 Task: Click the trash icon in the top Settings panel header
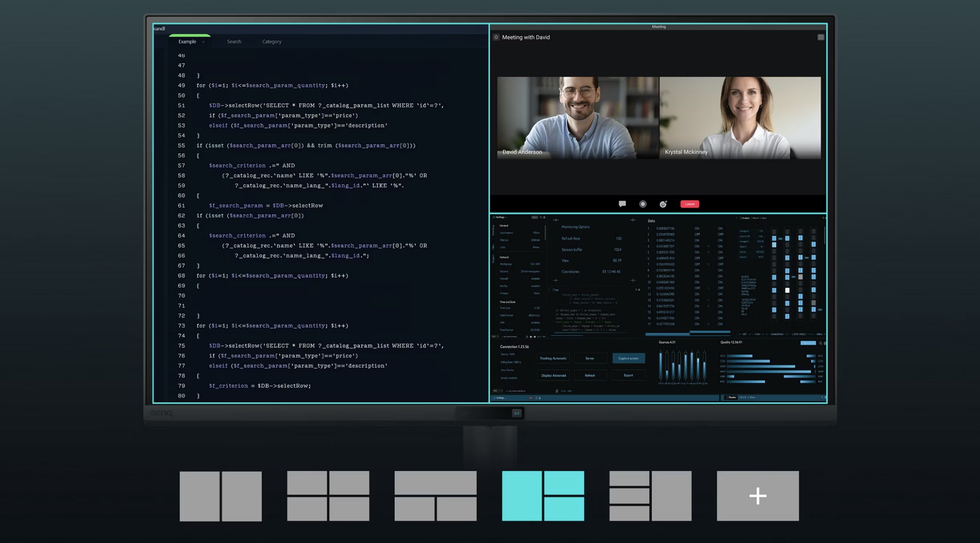click(544, 217)
